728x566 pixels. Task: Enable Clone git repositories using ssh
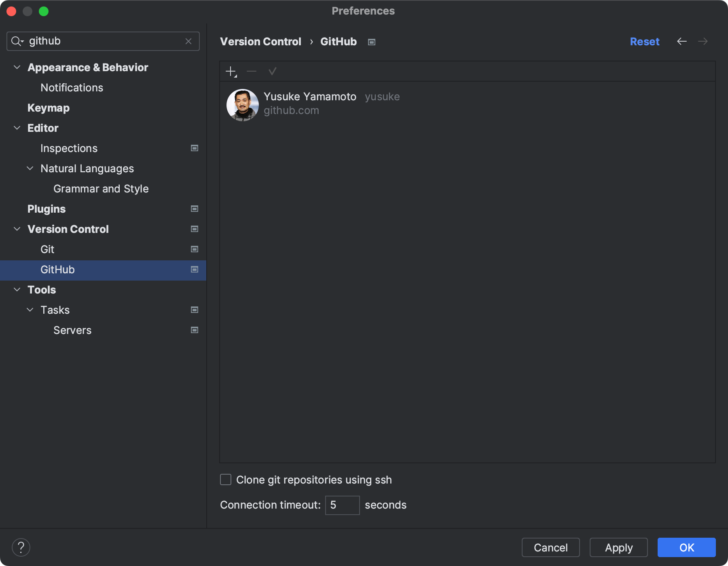[x=226, y=479]
